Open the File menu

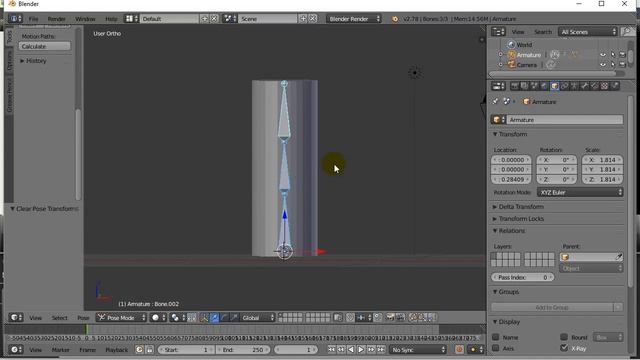(33, 19)
